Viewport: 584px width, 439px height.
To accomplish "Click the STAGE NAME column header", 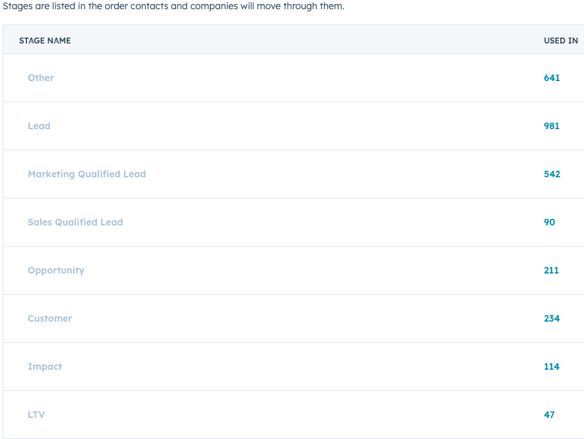I will coord(45,41).
